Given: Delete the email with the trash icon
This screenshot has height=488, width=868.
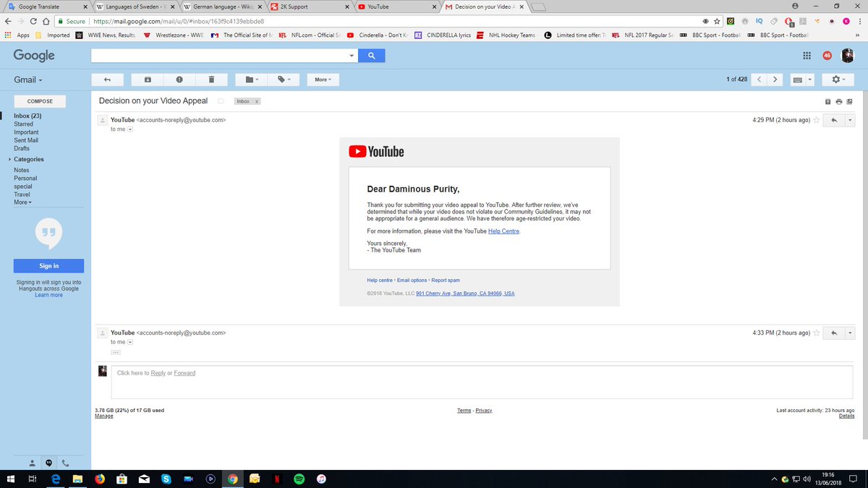Looking at the screenshot, I should [211, 80].
